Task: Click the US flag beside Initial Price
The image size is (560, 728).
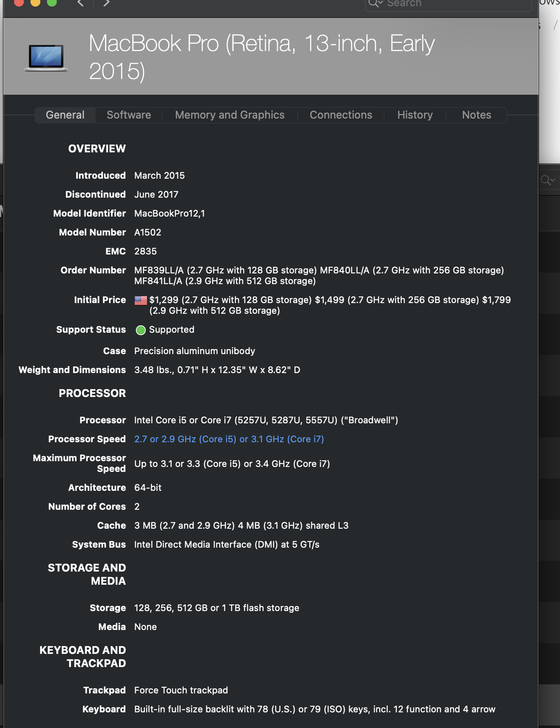Action: [140, 300]
